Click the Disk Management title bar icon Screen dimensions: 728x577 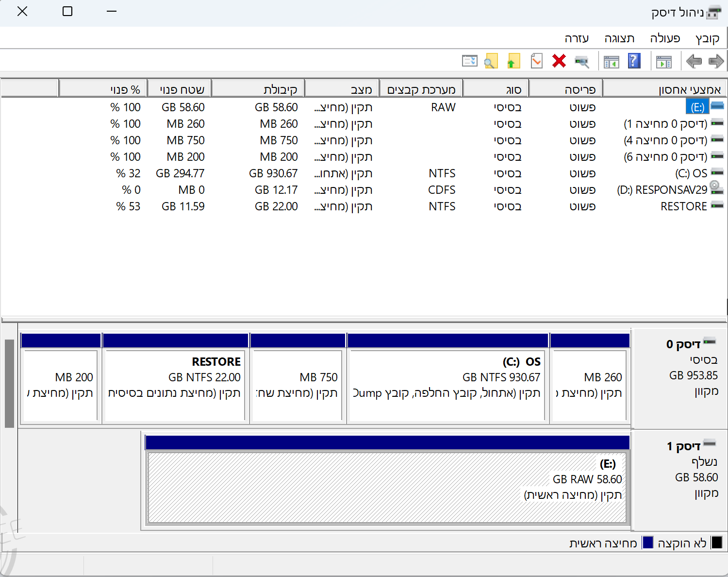(x=713, y=12)
